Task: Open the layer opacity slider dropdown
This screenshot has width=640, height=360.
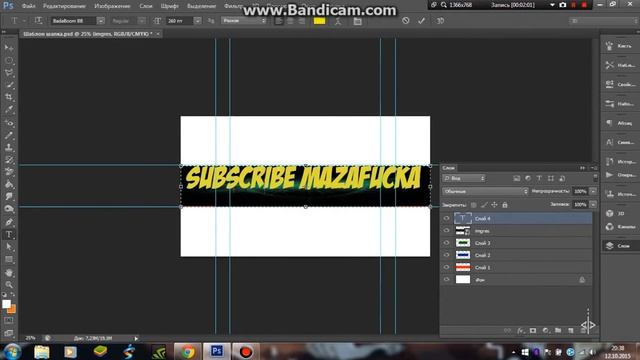Action: point(593,191)
